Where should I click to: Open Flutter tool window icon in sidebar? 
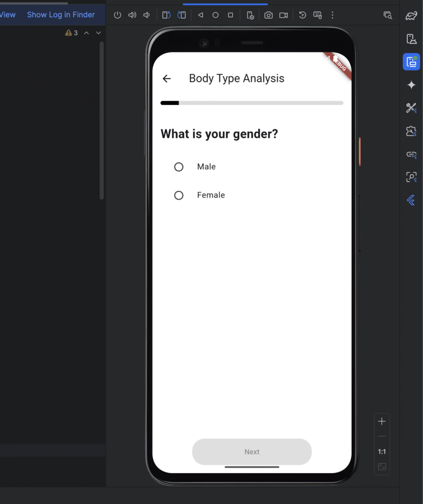[x=411, y=200]
